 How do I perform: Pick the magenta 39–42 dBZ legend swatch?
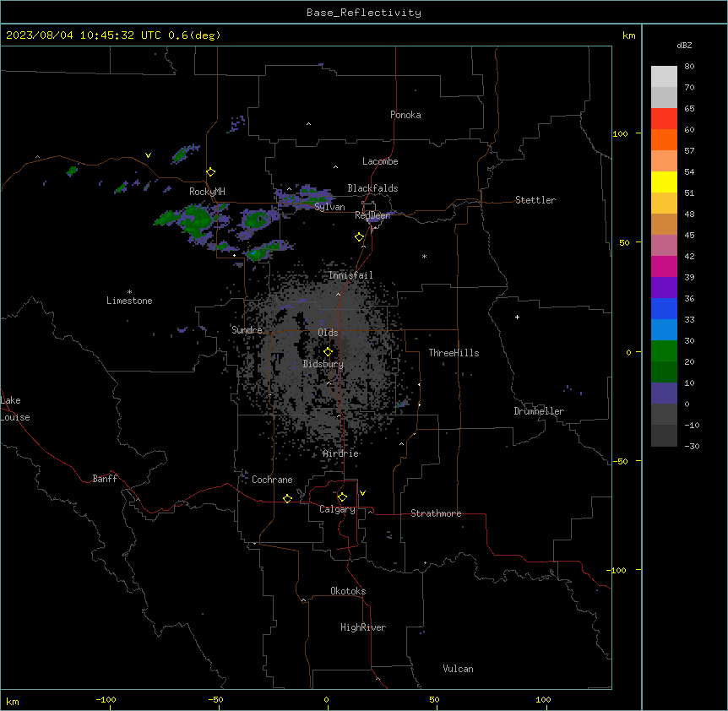coord(664,266)
